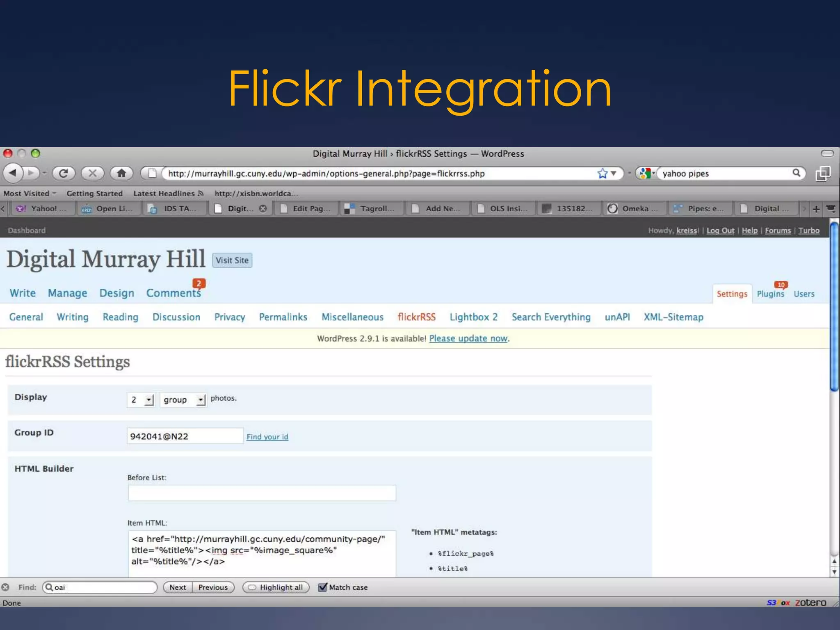
Task: Click the Previous find button
Action: 213,587
